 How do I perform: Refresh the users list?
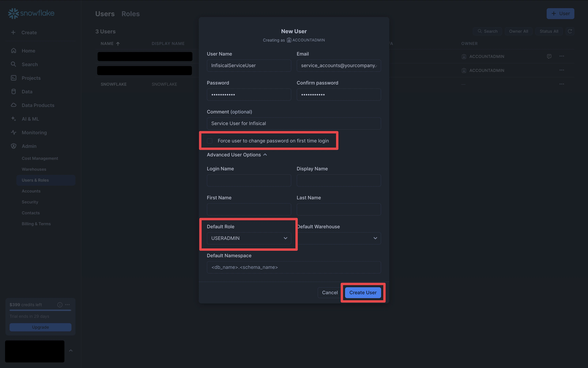tap(570, 31)
